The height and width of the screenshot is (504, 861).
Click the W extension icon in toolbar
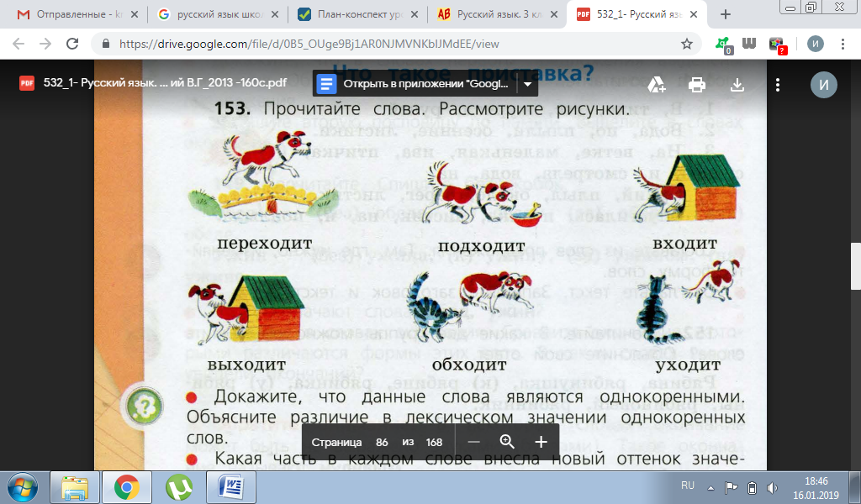pyautogui.click(x=749, y=44)
